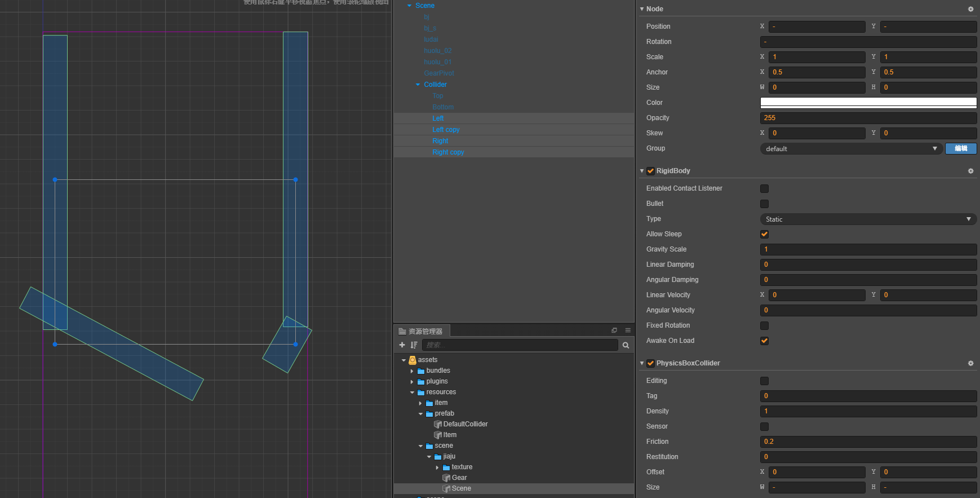Disable the Allow Sleep checkbox
This screenshot has width=980, height=498.
pyautogui.click(x=764, y=234)
